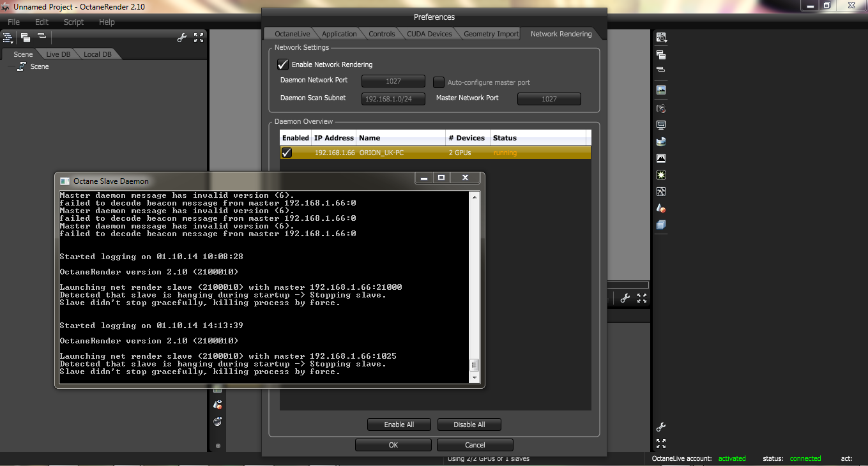Open the Script menu
This screenshot has height=466, width=868.
[73, 22]
